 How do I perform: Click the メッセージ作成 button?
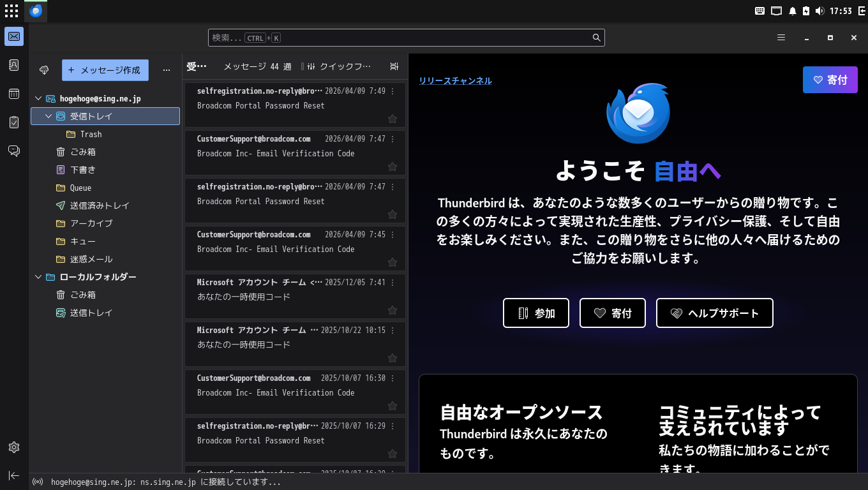pyautogui.click(x=105, y=70)
